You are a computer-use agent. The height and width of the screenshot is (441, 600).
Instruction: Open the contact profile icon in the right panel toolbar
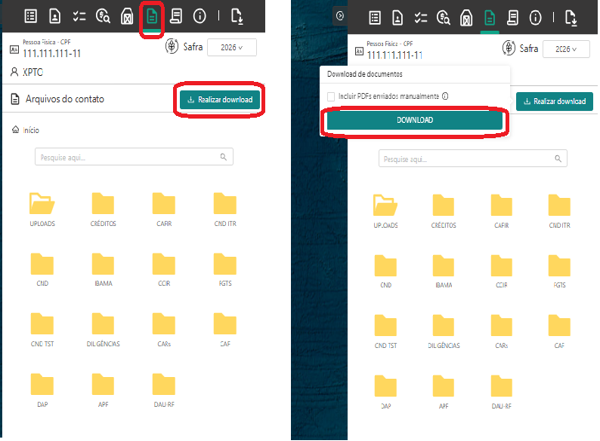398,18
